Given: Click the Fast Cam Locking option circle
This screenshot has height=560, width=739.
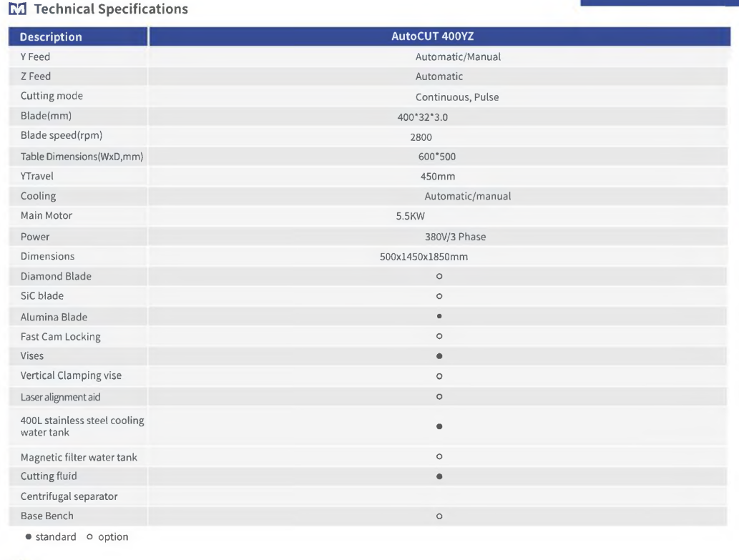Looking at the screenshot, I should (x=439, y=336).
